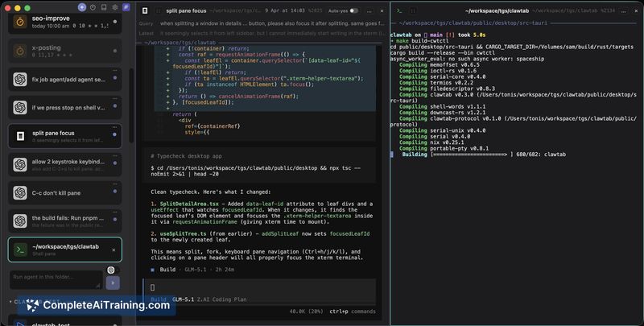
Task: Select the x-posting job in sidebar
Action: (x=65, y=51)
